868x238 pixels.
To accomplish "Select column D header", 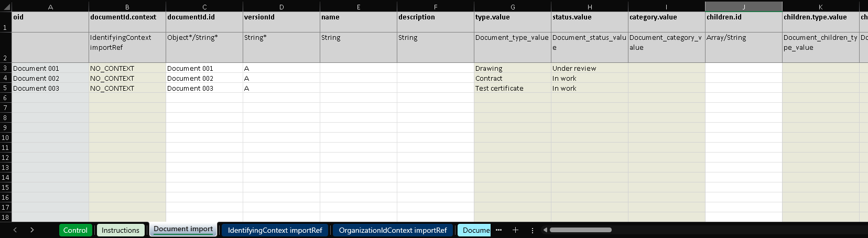I will pos(281,7).
